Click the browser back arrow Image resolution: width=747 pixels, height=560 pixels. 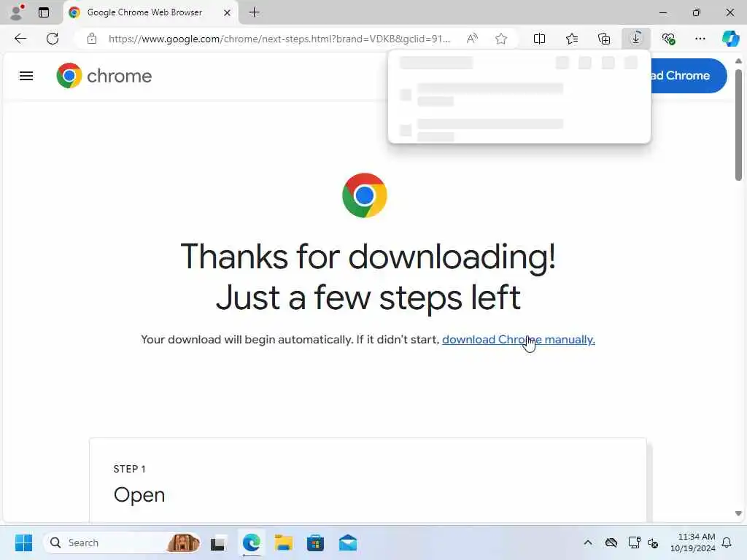coord(20,39)
